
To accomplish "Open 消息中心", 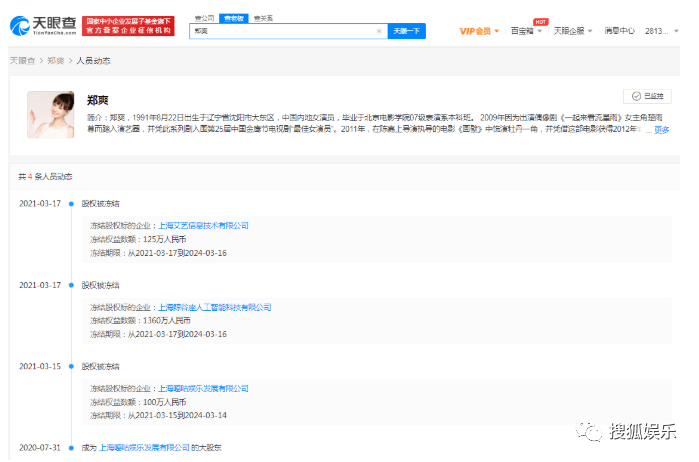I will click(619, 31).
